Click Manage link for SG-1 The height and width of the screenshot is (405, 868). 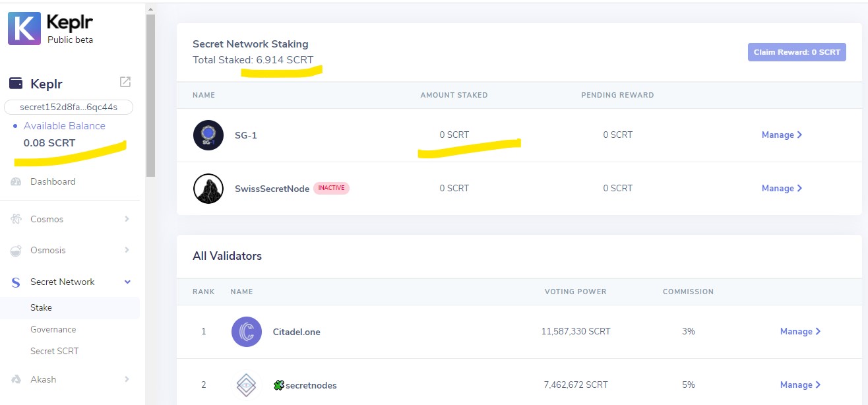782,135
